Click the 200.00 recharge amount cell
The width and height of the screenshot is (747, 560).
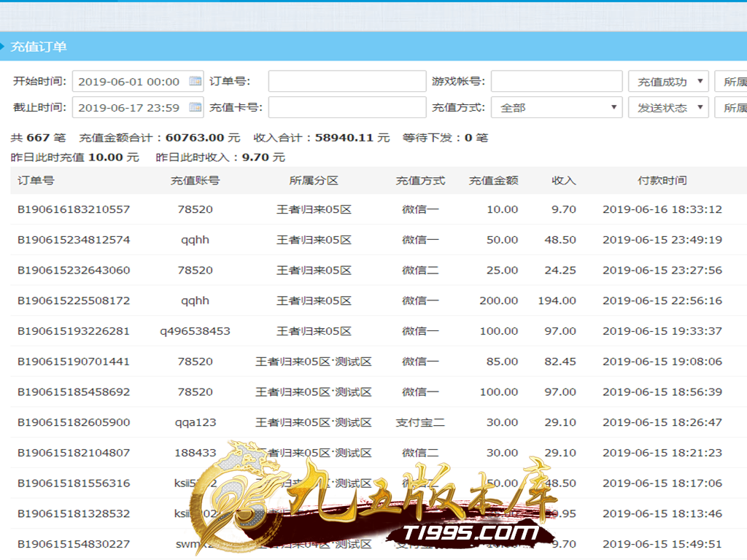pyautogui.click(x=499, y=300)
